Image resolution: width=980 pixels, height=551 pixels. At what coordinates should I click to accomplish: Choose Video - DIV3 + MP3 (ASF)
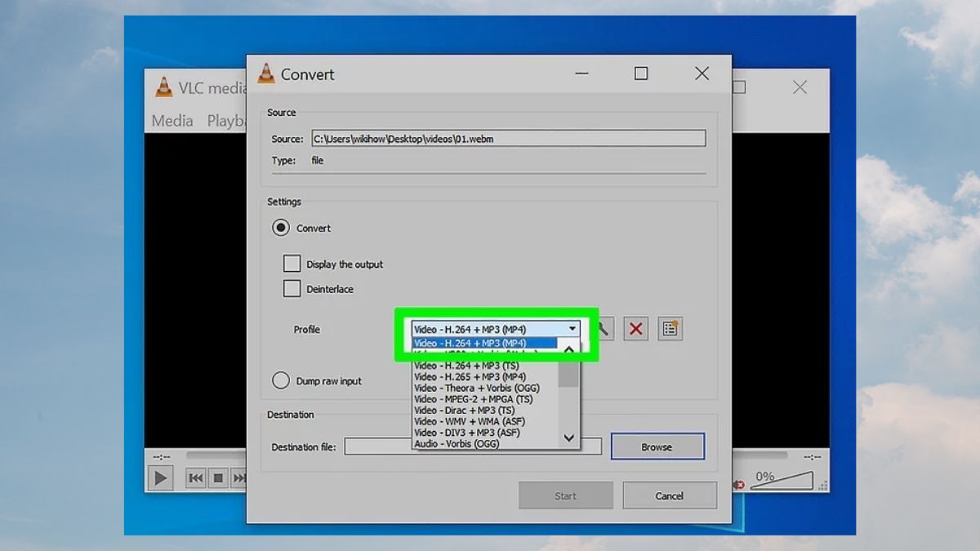pyautogui.click(x=485, y=433)
